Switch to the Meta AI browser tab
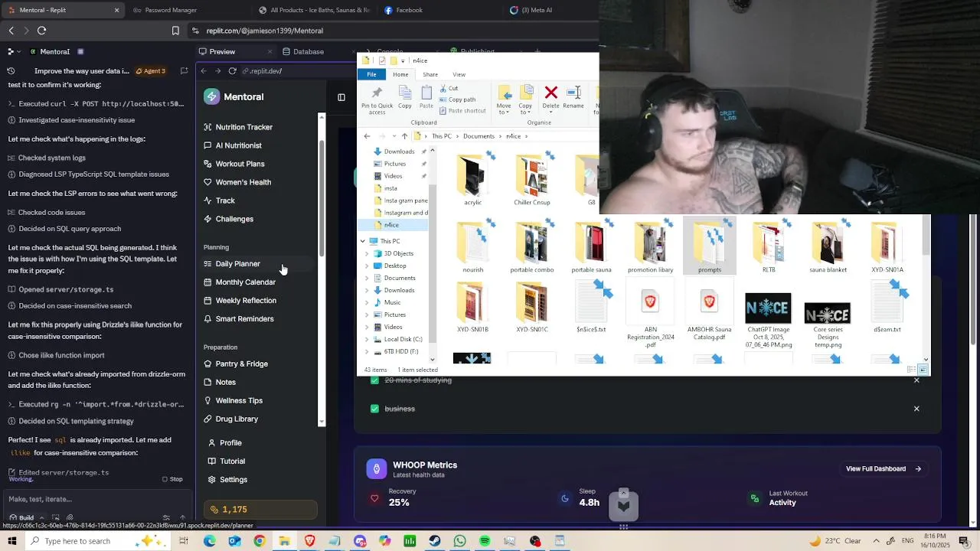 (x=536, y=10)
